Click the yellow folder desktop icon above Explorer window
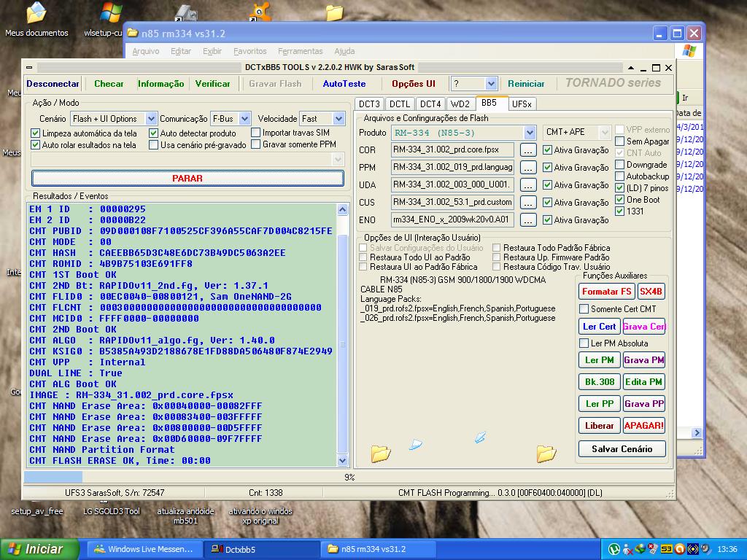747x560 pixels. click(334, 12)
